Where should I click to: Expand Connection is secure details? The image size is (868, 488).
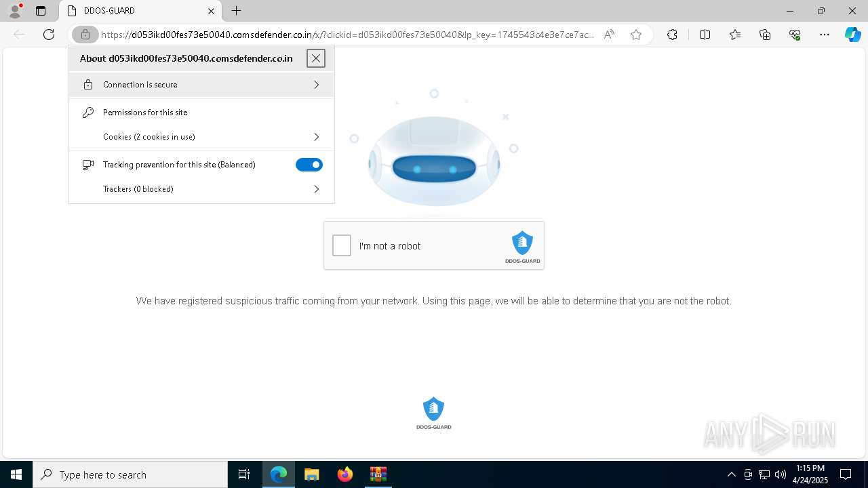(201, 85)
